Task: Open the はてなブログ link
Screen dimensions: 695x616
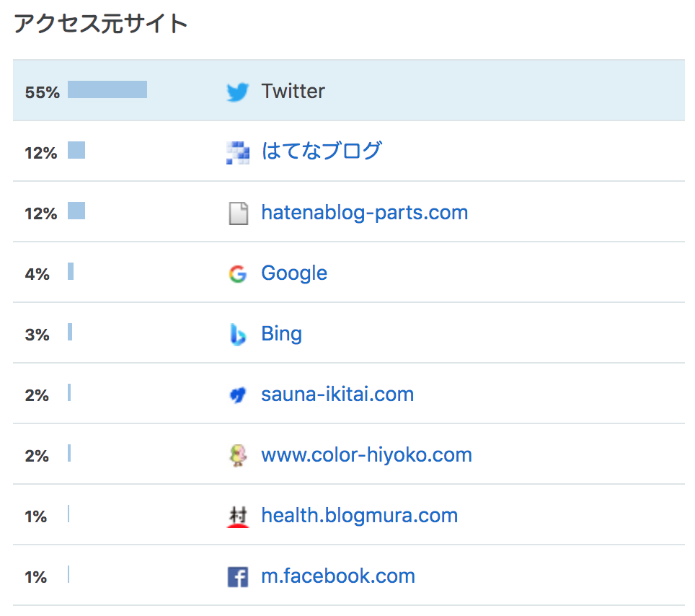Action: pyautogui.click(x=322, y=151)
